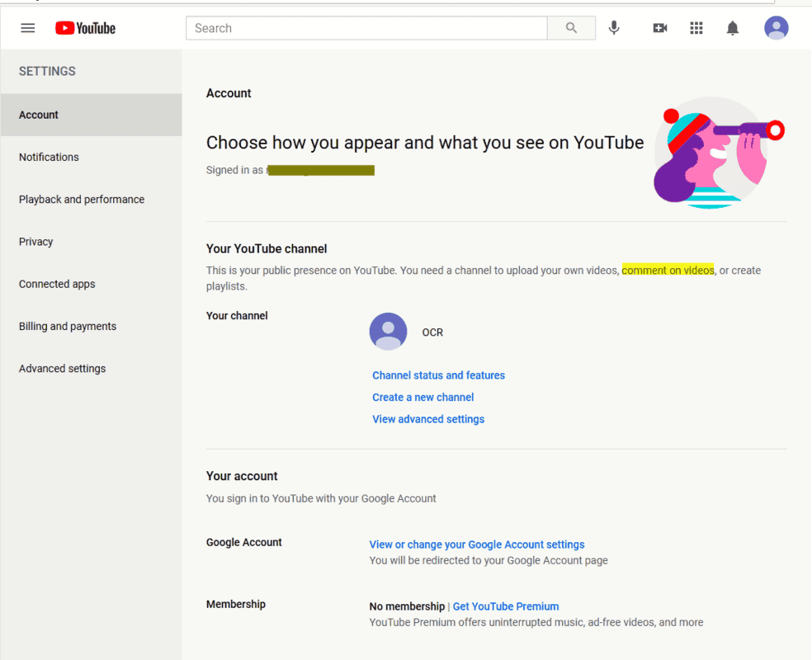Open View advanced settings link
This screenshot has width=812, height=660.
(x=428, y=419)
